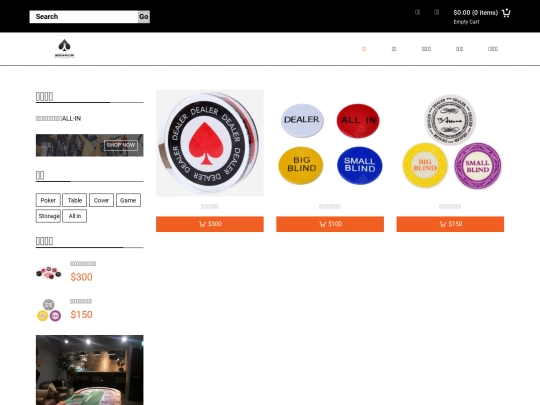Open the poker room photo in sidebar
The height and width of the screenshot is (405, 540).
tap(90, 370)
